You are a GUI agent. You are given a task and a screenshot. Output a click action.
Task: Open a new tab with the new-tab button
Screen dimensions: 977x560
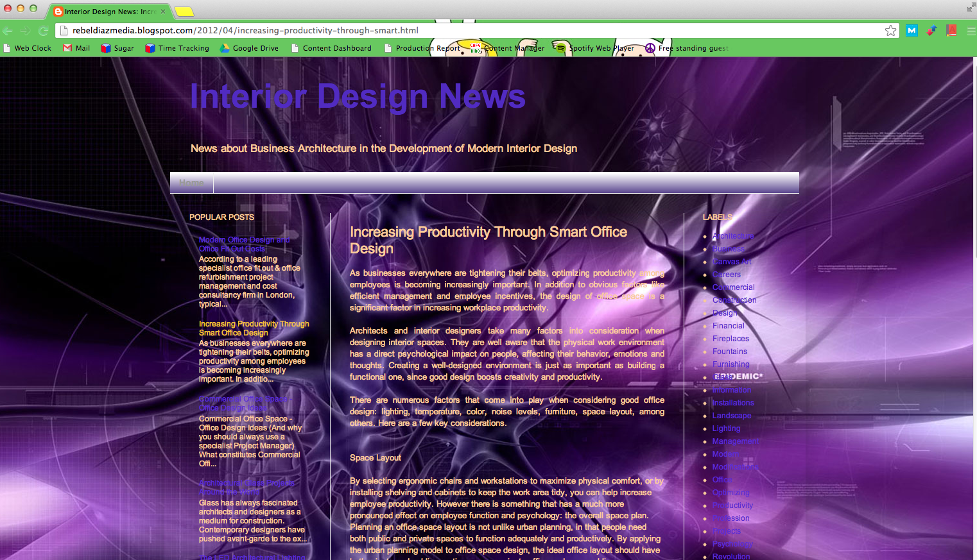coord(184,12)
